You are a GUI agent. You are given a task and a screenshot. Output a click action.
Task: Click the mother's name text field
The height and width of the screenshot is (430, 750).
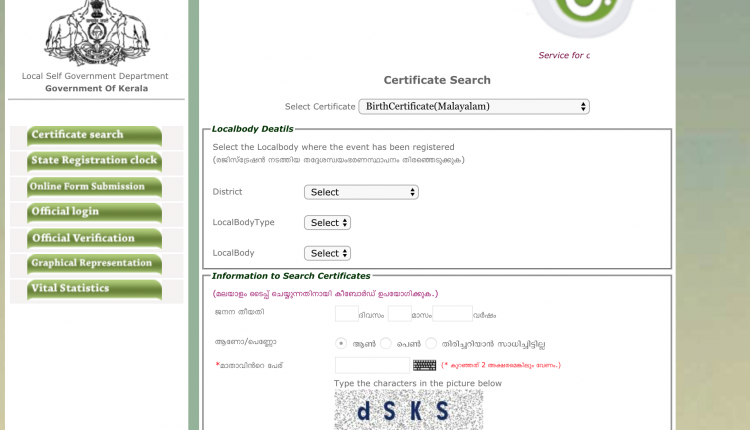click(x=372, y=366)
